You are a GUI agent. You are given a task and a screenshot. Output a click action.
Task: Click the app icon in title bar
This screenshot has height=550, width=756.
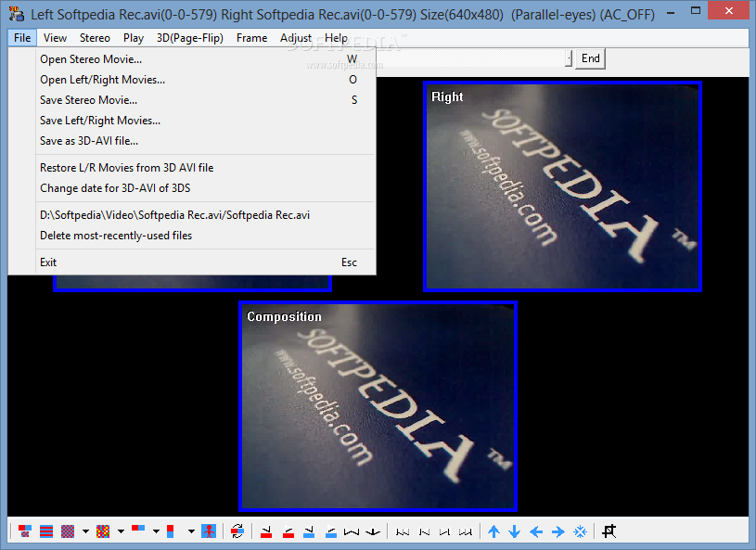[x=16, y=14]
